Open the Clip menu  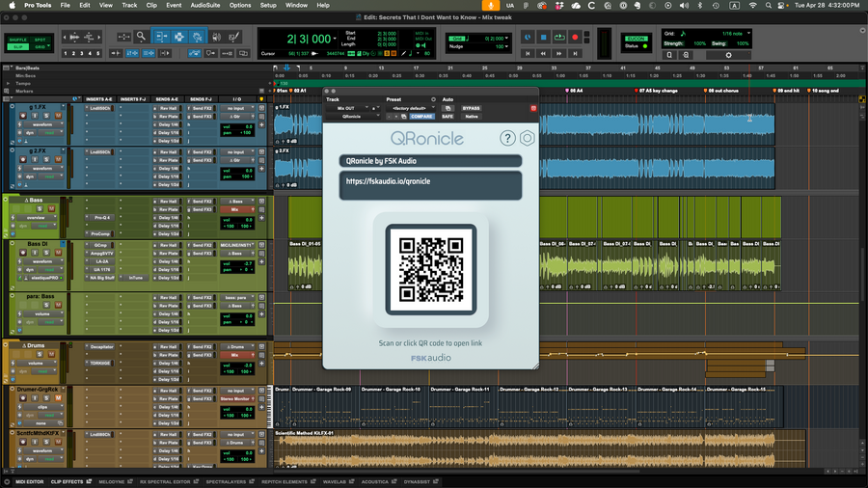(151, 5)
